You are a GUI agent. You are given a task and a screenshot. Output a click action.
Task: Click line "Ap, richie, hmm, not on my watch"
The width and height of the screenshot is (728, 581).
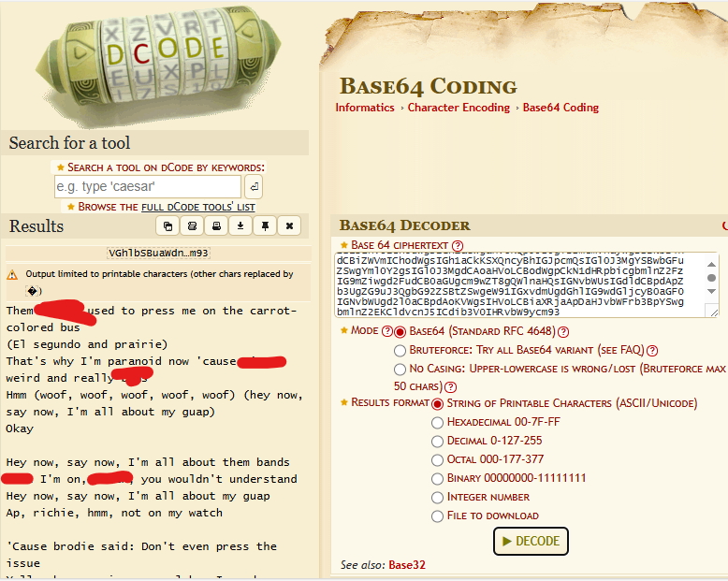coord(114,513)
